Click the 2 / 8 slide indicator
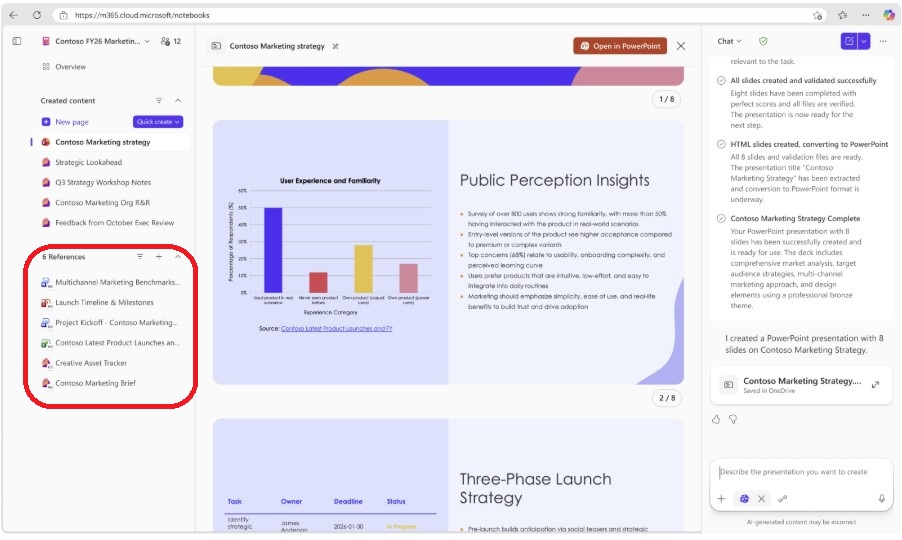Viewport: 902px width, 540px height. 667,398
